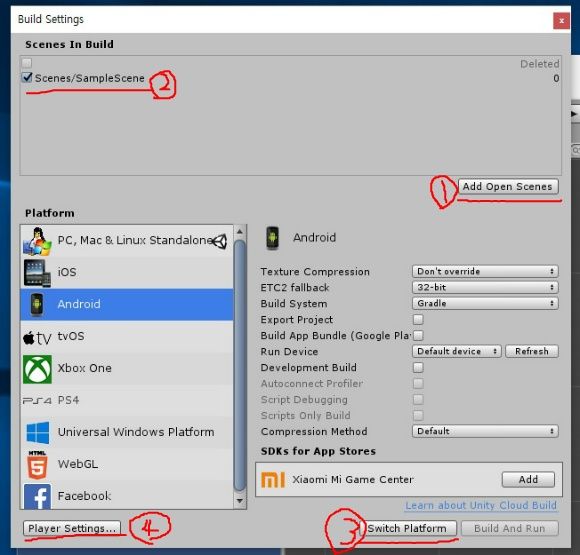Click the Unity logo beside the Standalone platform
Screen dimensions: 580x555
220,241
